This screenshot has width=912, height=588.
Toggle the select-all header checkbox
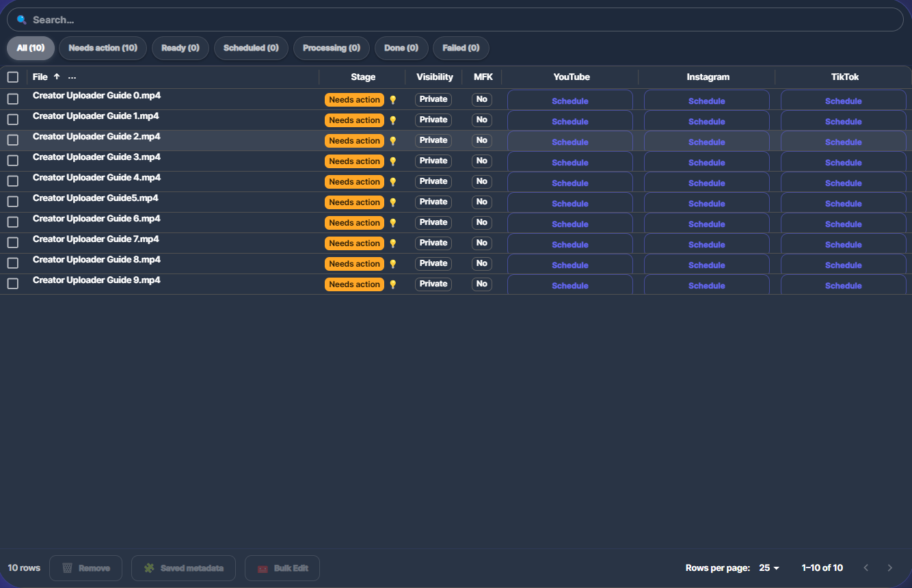point(13,77)
